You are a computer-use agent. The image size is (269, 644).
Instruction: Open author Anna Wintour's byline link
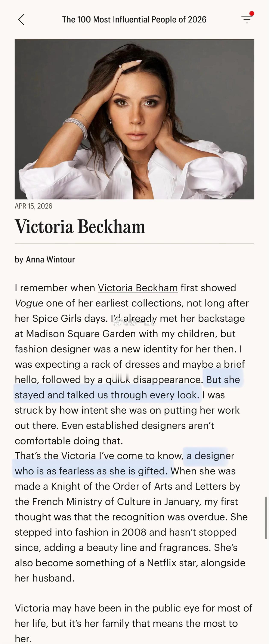click(x=50, y=259)
